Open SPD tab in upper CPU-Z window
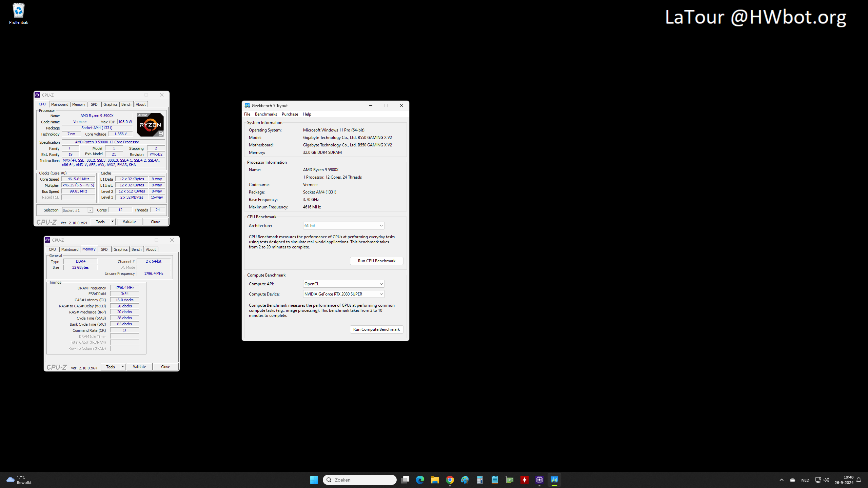Viewport: 868px width, 488px height. coord(94,104)
